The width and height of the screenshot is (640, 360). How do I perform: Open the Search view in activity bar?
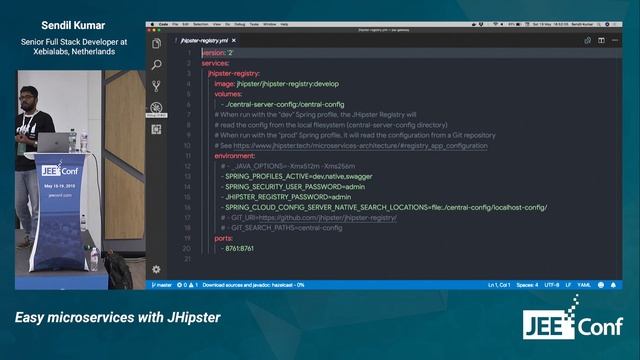pos(156,64)
